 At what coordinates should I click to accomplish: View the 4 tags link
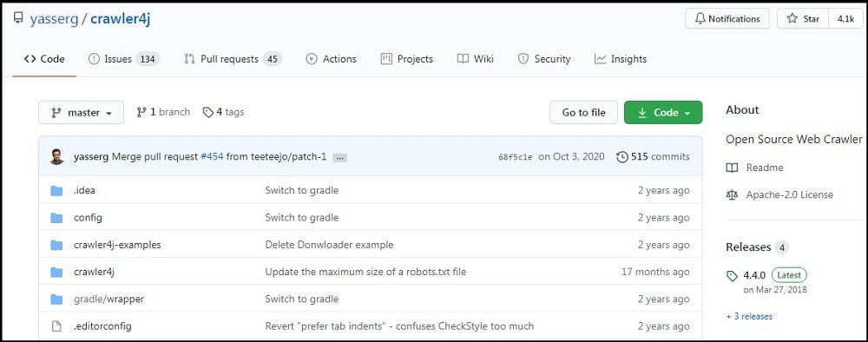pos(223,112)
